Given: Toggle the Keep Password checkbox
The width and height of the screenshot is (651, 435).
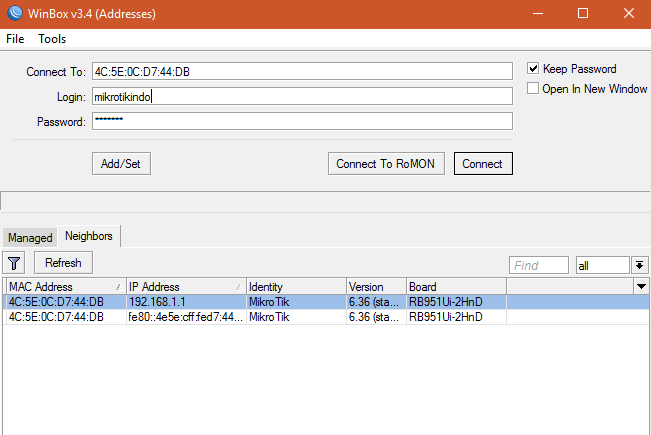Looking at the screenshot, I should pos(533,68).
